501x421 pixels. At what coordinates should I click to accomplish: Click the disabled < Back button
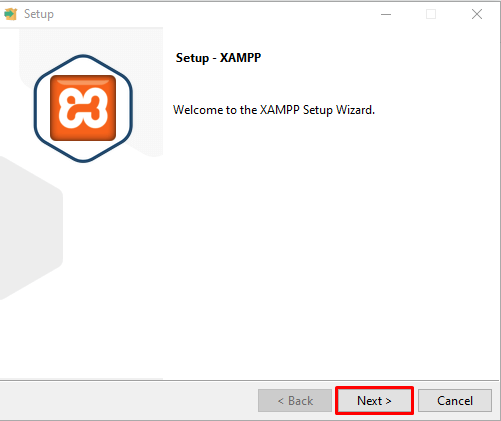tap(295, 401)
